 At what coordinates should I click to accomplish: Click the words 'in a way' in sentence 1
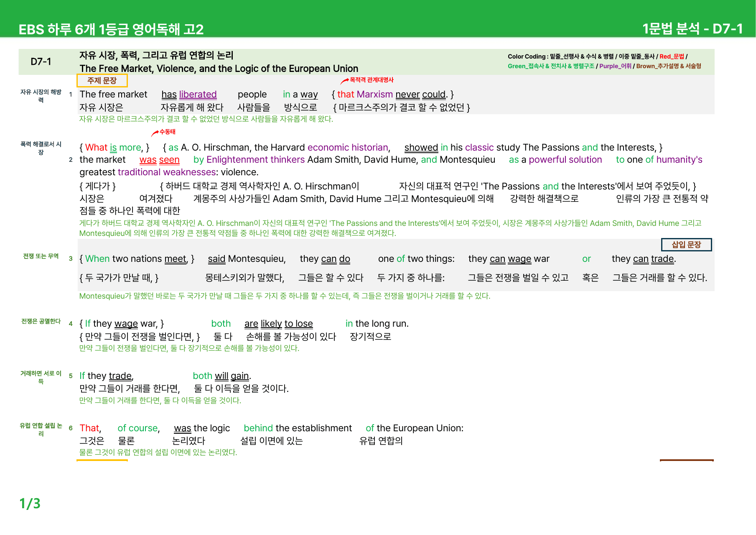(x=300, y=95)
